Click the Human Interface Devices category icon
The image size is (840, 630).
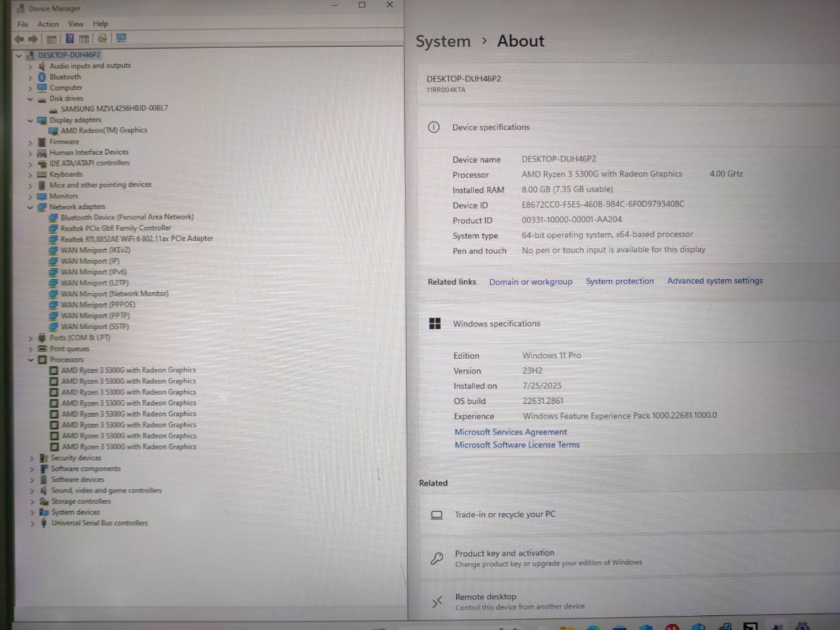point(42,152)
